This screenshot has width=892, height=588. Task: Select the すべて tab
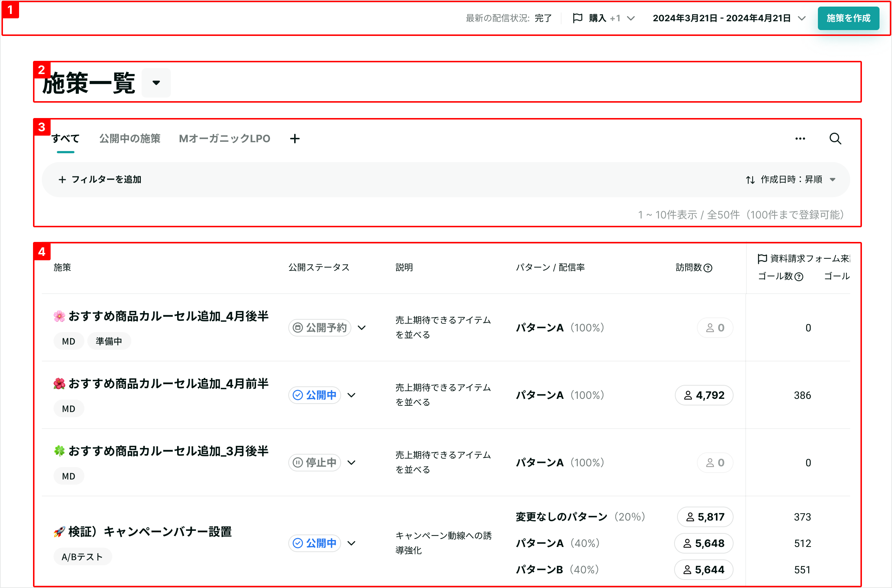[65, 138]
